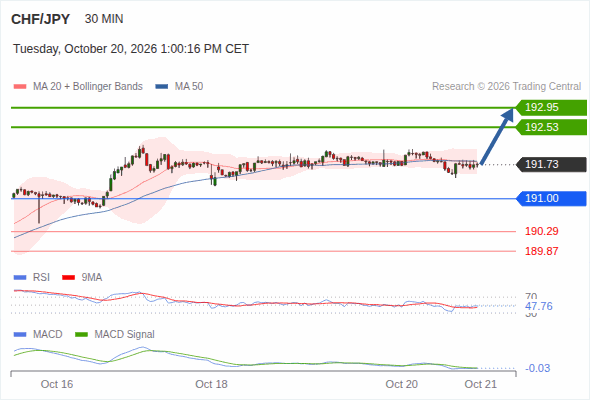Click the Oct 20 date axis label
590x400 pixels.
click(x=401, y=384)
